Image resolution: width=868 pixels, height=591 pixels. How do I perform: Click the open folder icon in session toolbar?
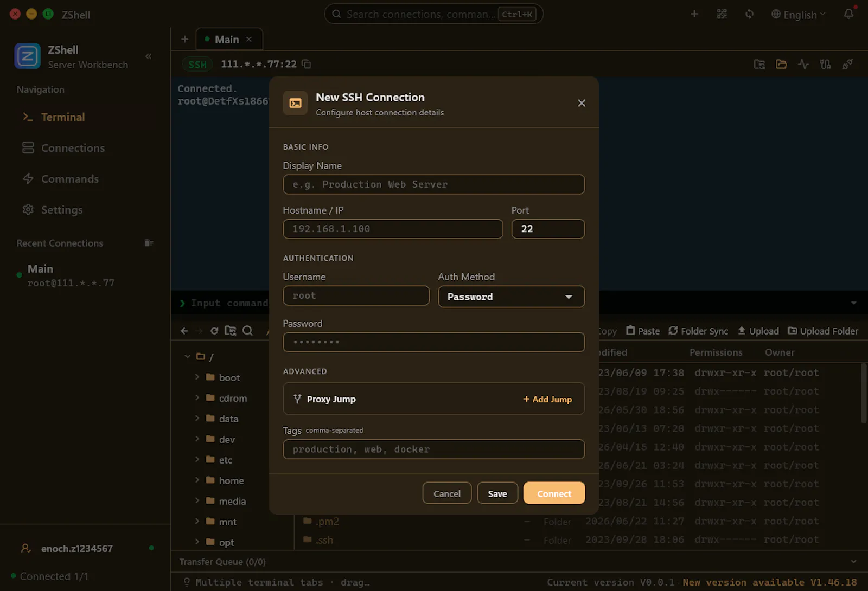(x=781, y=65)
